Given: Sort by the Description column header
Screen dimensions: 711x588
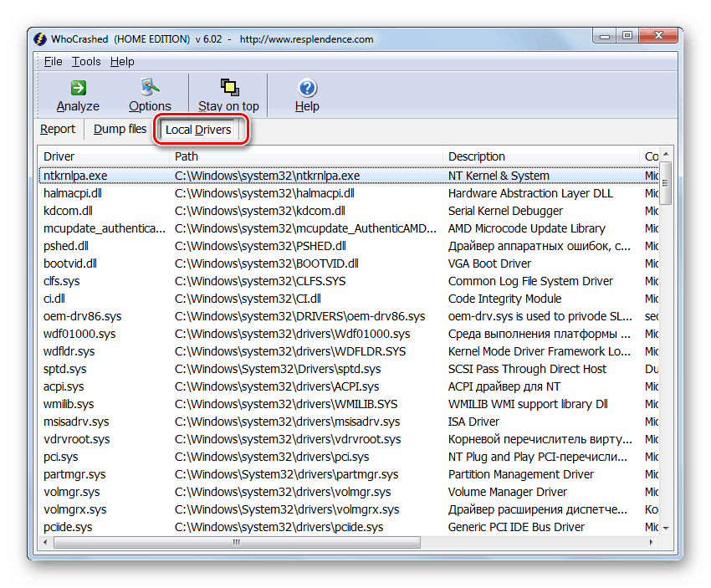Looking at the screenshot, I should pyautogui.click(x=540, y=156).
